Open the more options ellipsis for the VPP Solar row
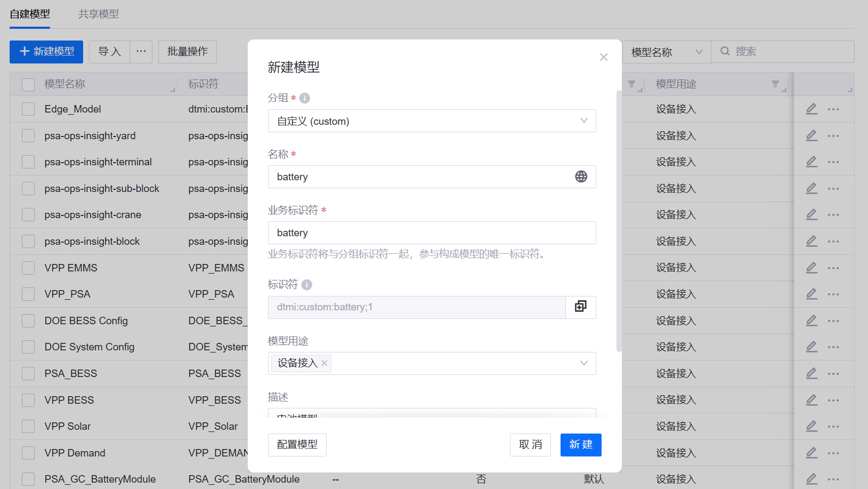 point(833,427)
